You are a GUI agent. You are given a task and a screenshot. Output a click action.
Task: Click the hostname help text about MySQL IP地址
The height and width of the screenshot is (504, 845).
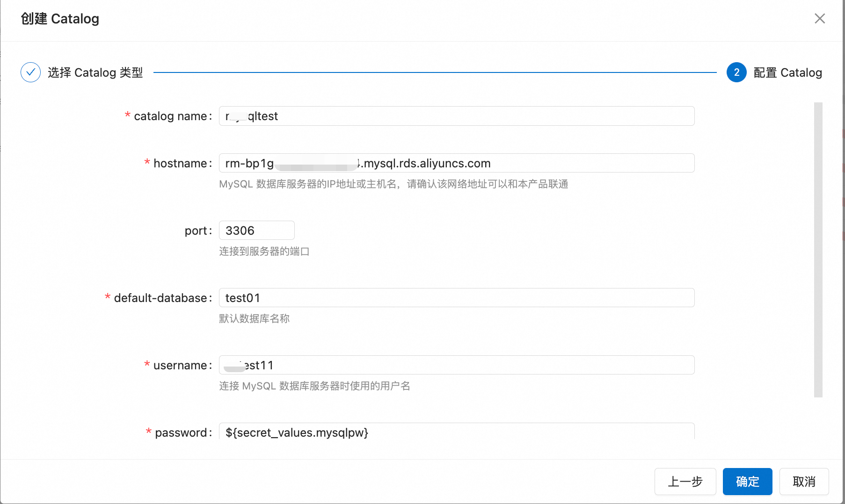tap(393, 184)
